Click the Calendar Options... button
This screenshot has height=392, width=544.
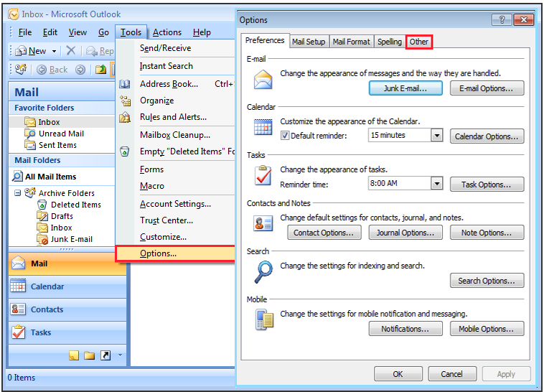pyautogui.click(x=487, y=136)
